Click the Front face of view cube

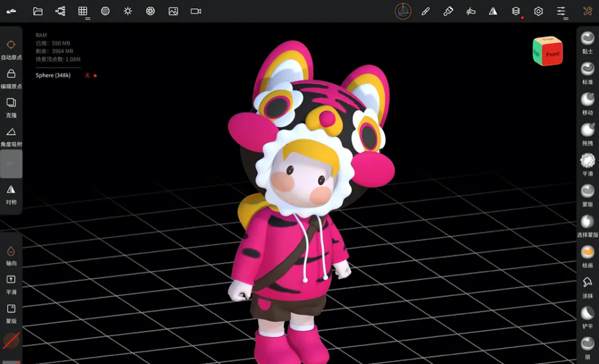552,54
